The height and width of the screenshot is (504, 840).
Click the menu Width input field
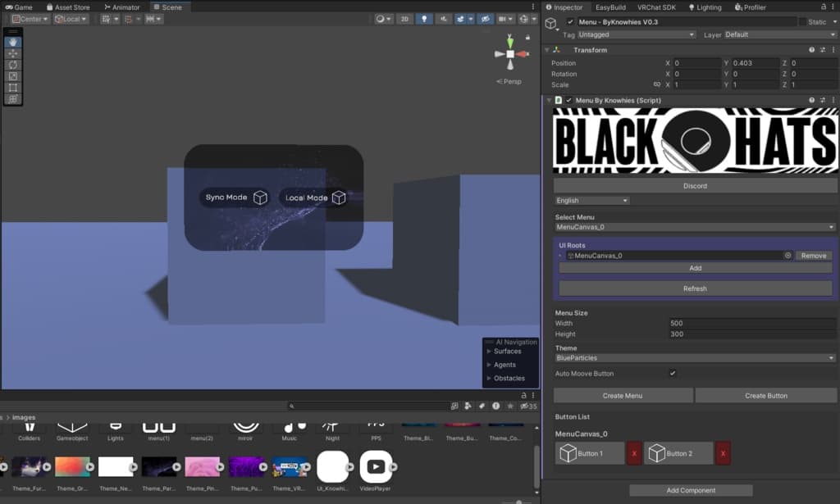coord(751,323)
